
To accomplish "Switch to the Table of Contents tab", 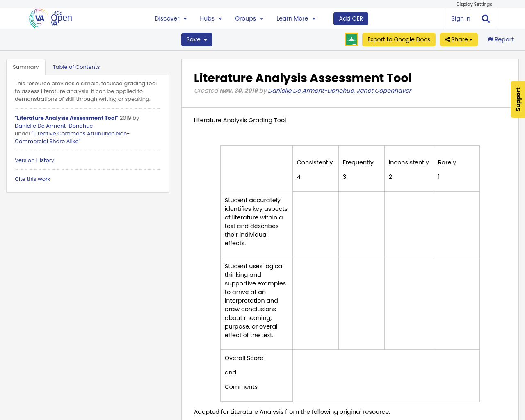I will pos(75,66).
